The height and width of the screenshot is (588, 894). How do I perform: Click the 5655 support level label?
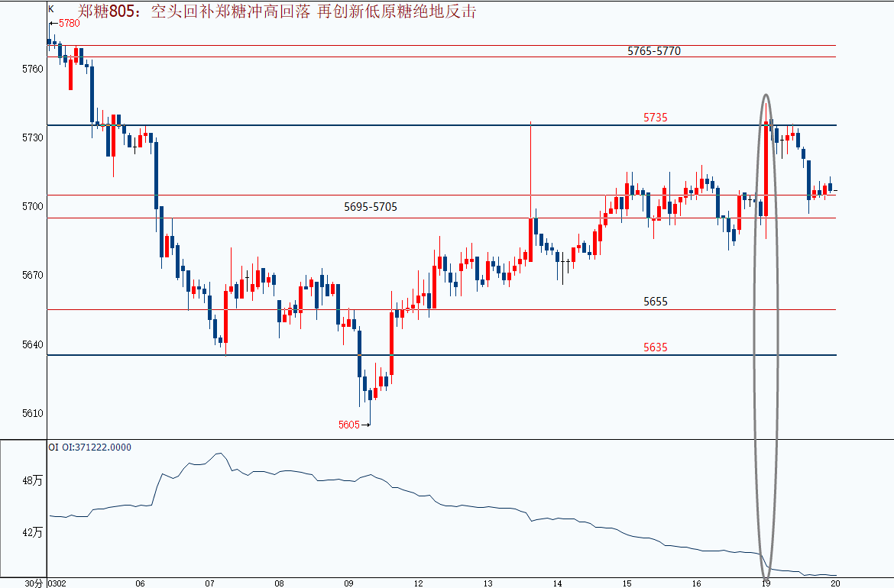655,302
